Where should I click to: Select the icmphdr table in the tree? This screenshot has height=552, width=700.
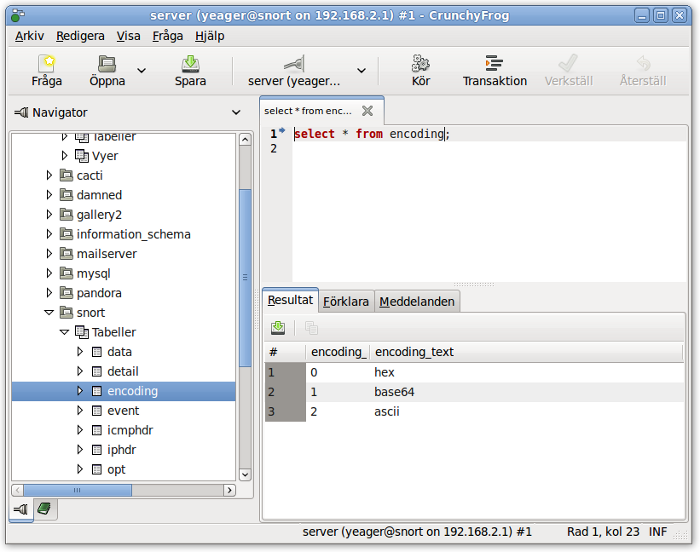pyautogui.click(x=130, y=430)
